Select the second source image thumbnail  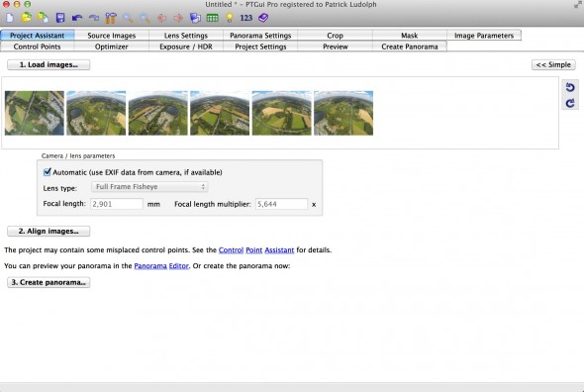pos(96,113)
